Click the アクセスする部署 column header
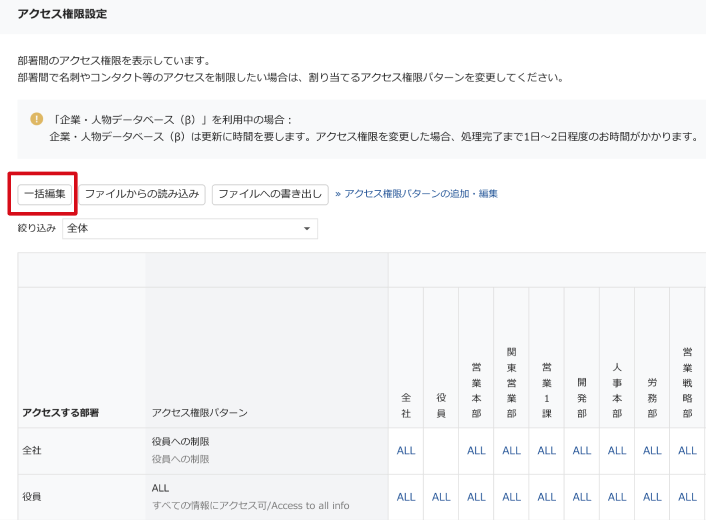The height and width of the screenshot is (520, 706). coord(67,412)
